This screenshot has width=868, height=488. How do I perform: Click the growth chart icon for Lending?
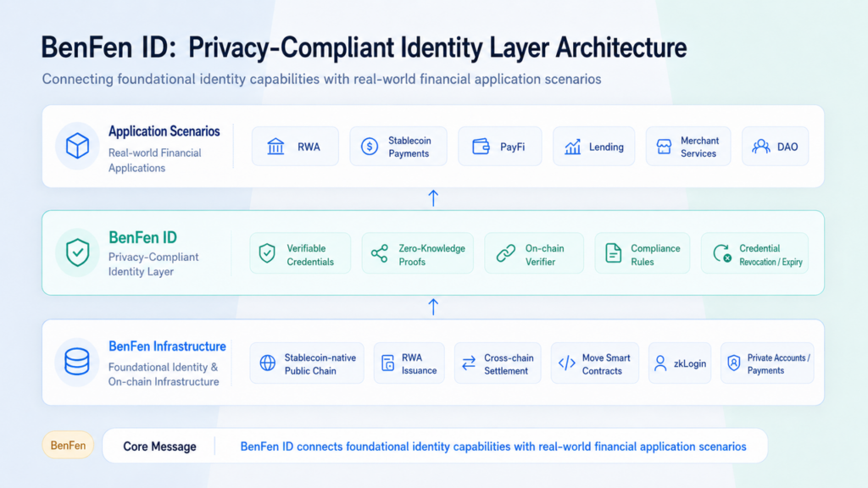click(572, 147)
